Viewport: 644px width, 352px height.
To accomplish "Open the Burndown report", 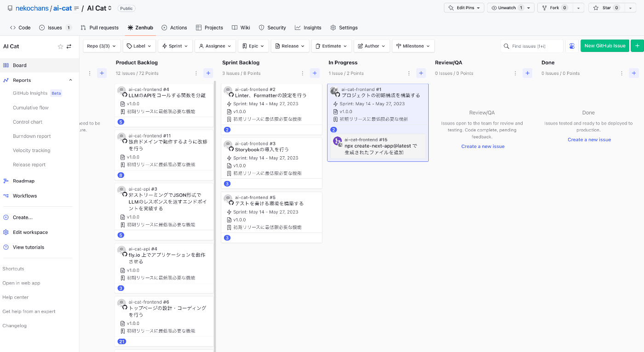I will 32,136.
